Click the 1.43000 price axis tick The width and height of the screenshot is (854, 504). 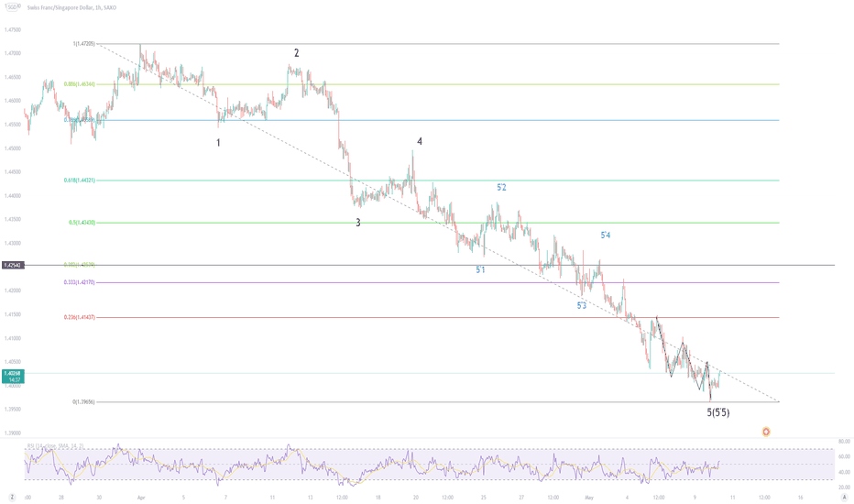[13, 243]
